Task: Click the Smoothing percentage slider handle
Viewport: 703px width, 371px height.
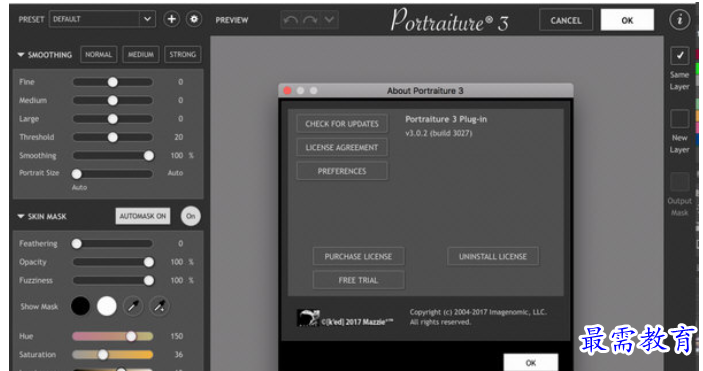Action: (x=149, y=156)
